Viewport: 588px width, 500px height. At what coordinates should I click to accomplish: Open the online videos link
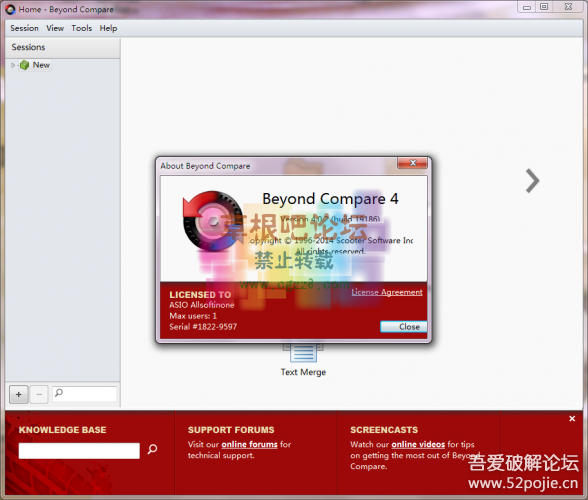pos(418,444)
